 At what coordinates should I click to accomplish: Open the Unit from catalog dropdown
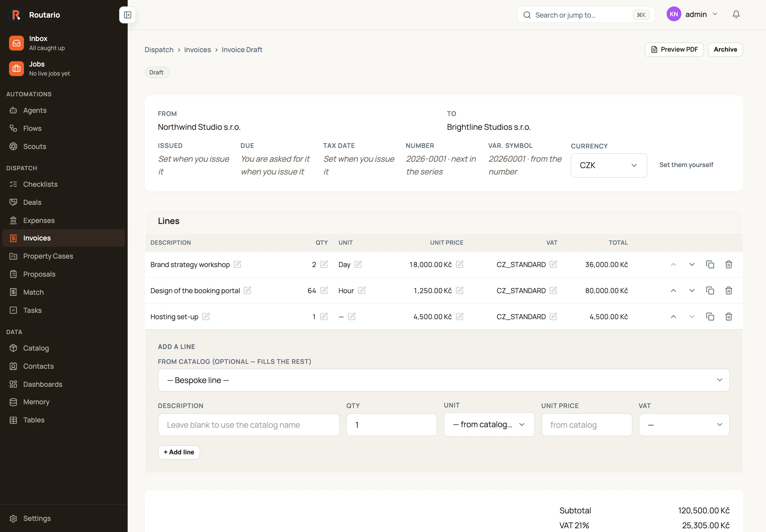tap(489, 424)
